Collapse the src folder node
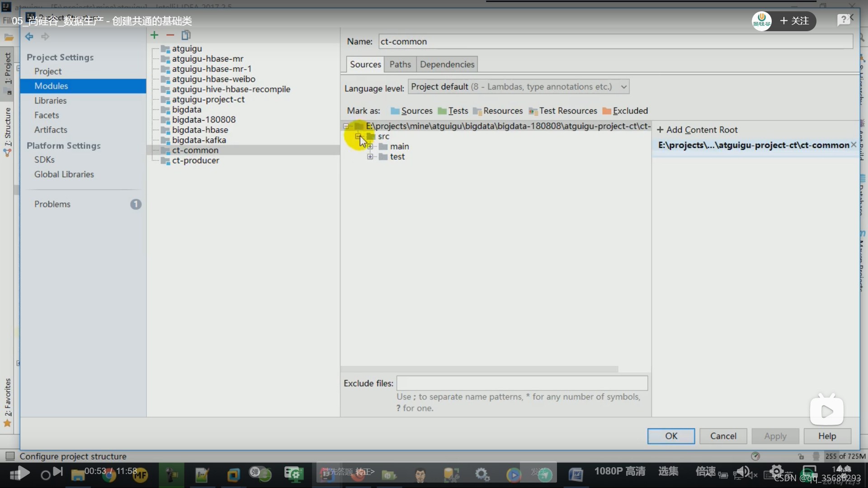The width and height of the screenshot is (868, 488). (358, 136)
